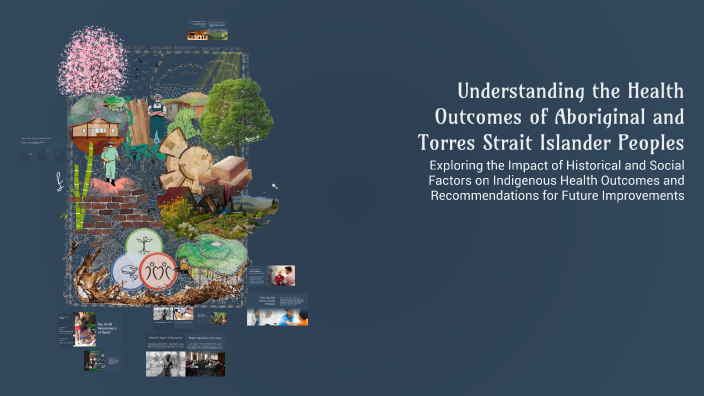Open the topic showing doctors with patients in blue
Viewport: 704px width, 396px height.
(x=277, y=310)
